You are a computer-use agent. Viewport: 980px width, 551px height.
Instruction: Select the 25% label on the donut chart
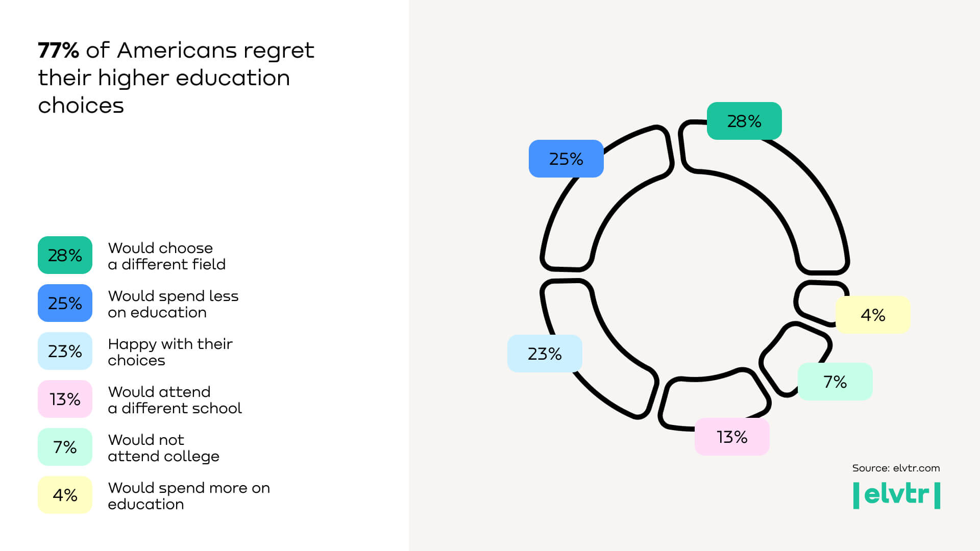coord(566,159)
